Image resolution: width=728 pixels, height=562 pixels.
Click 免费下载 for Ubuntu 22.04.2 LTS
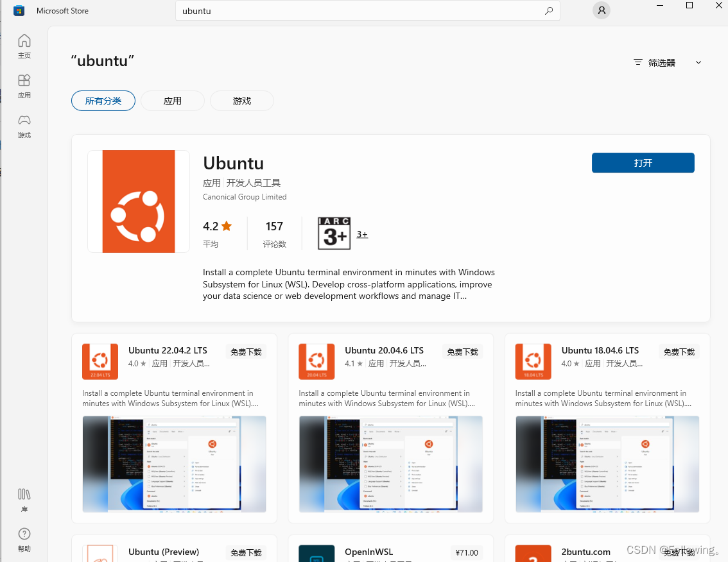tap(245, 352)
